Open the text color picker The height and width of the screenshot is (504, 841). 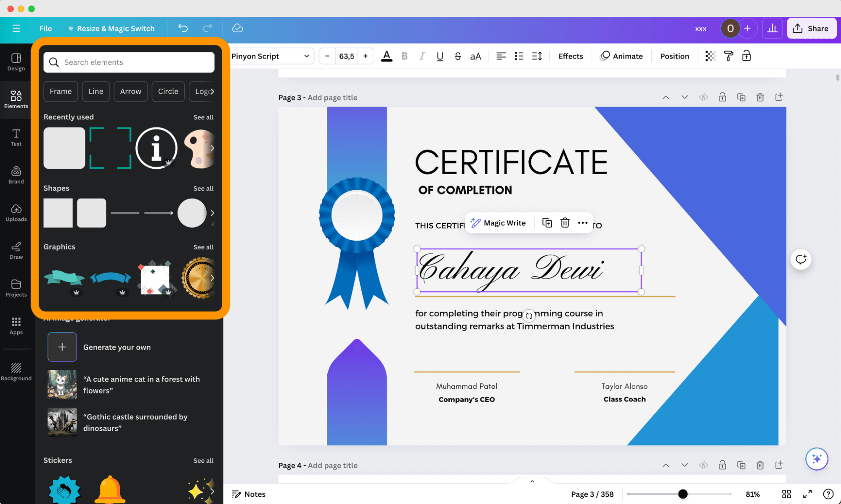pos(387,56)
